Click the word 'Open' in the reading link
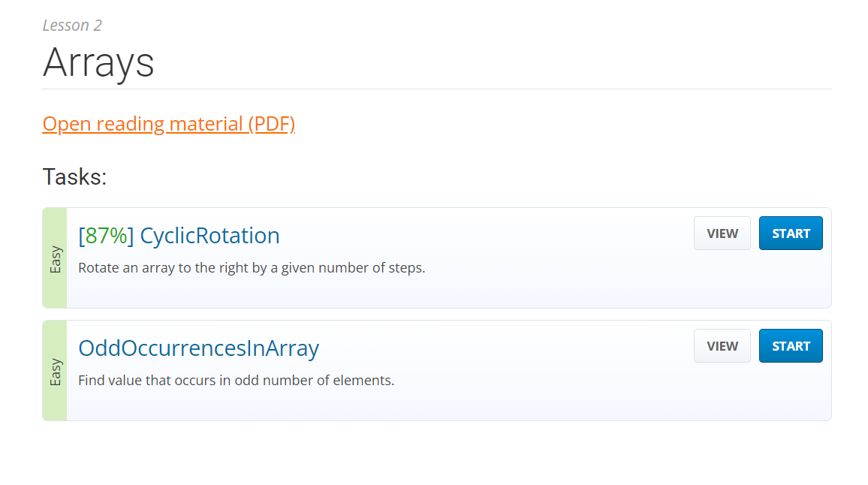 (67, 124)
